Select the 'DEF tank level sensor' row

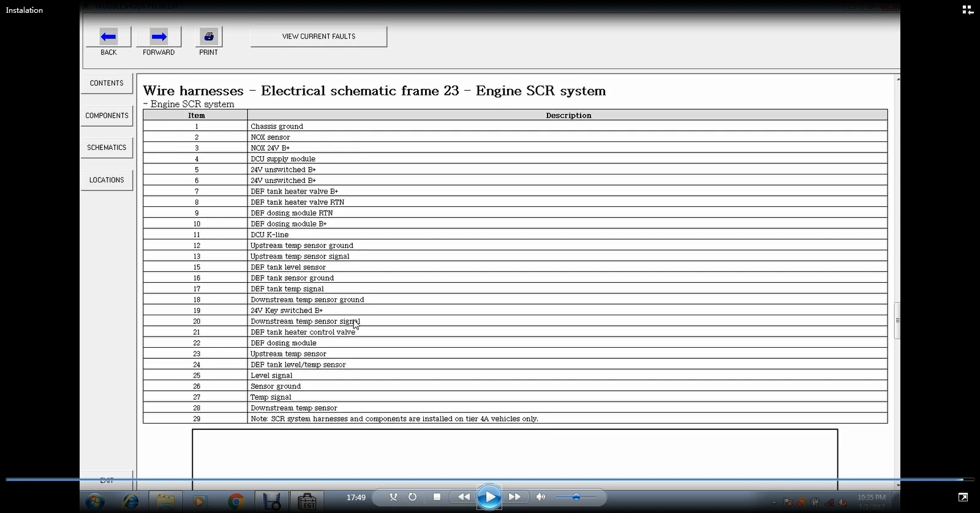pos(515,267)
